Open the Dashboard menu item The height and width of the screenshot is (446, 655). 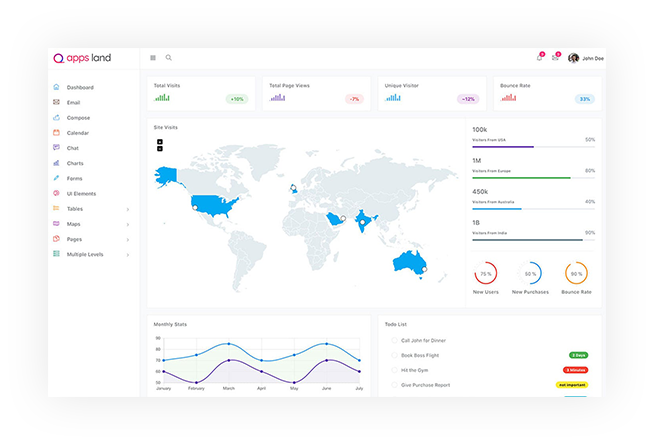coord(80,88)
